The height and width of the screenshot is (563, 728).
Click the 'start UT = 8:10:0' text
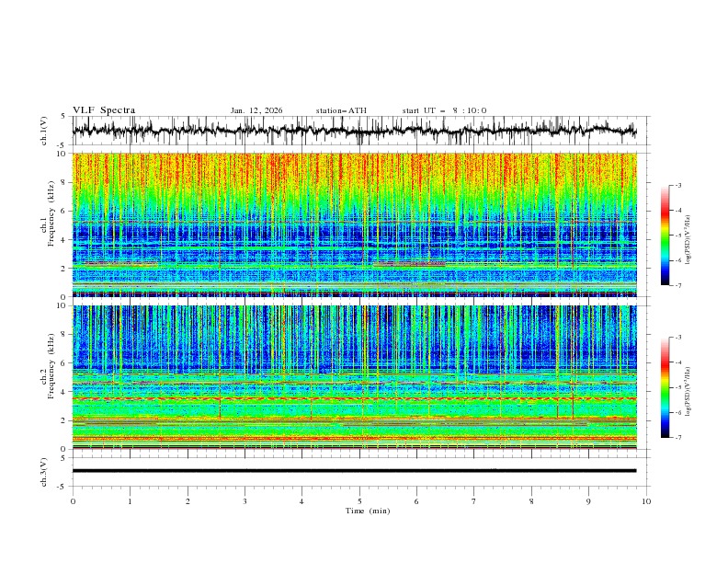tap(444, 110)
